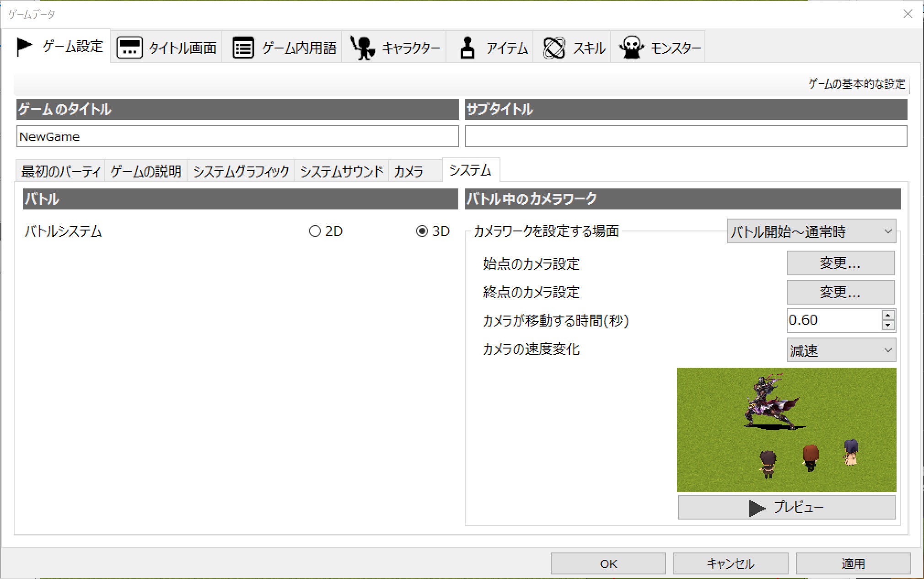Image resolution: width=924 pixels, height=579 pixels.
Task: Click the サブタイトル text field
Action: (x=686, y=137)
